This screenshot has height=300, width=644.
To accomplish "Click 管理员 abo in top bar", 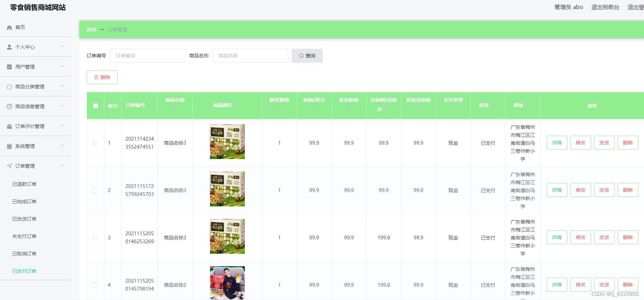I will click(x=569, y=7).
